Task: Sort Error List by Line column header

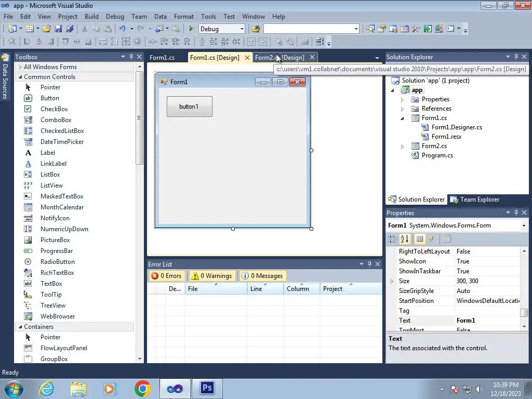Action: [265, 289]
